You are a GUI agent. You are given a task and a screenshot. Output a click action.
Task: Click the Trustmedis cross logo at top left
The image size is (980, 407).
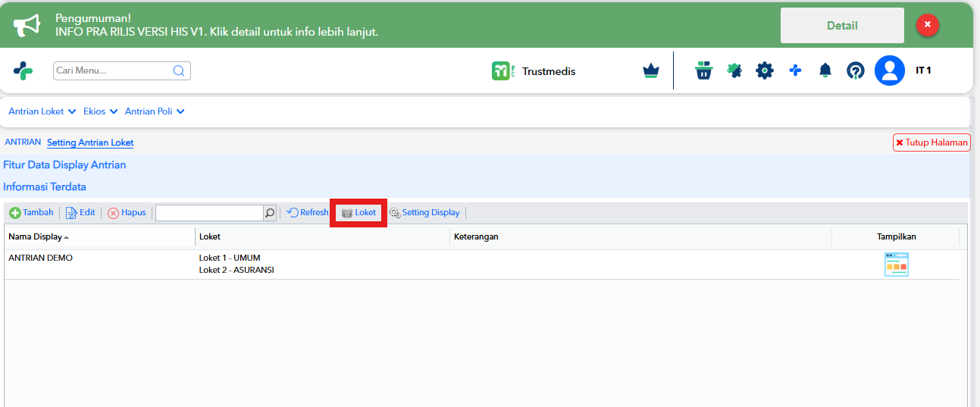[x=23, y=70]
